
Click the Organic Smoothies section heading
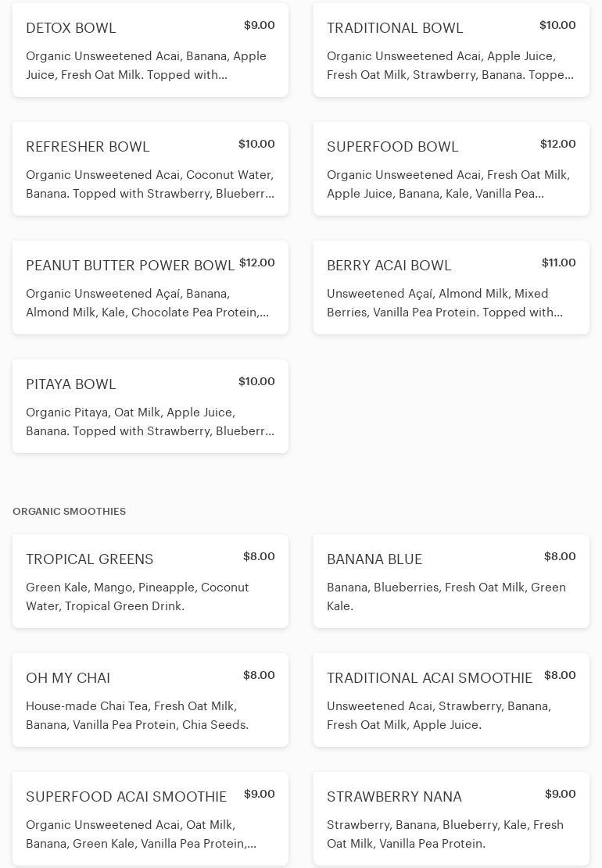tap(69, 512)
